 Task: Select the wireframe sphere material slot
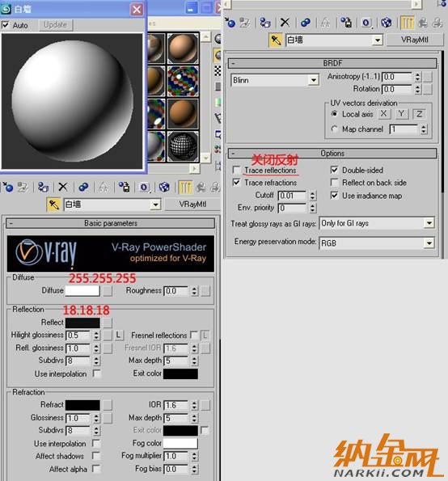click(183, 146)
